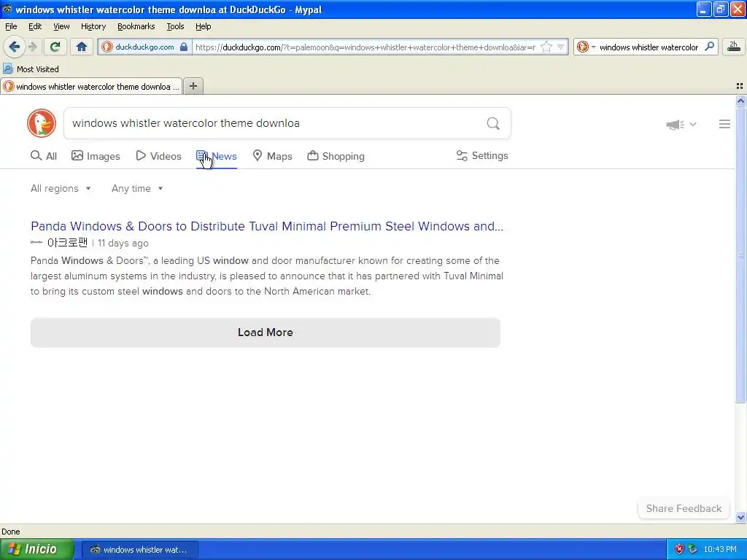Open the Help menu
Screen dimensions: 747x560
[x=203, y=26]
